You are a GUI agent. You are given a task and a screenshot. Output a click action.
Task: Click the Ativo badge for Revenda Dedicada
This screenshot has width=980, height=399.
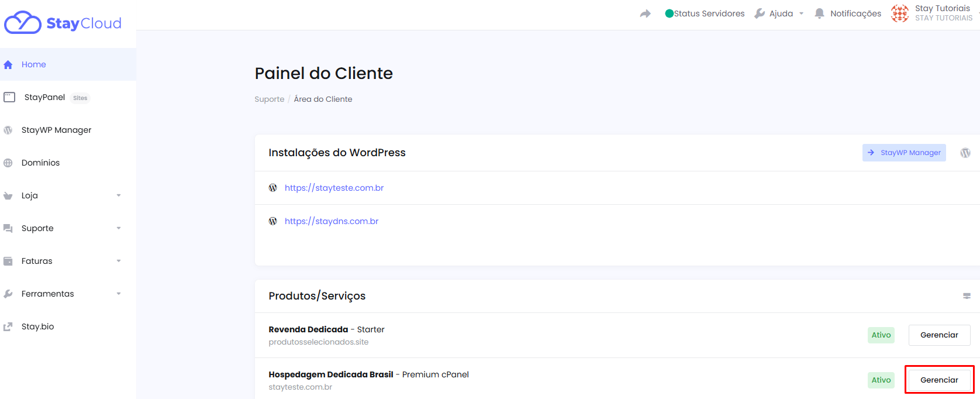(881, 335)
